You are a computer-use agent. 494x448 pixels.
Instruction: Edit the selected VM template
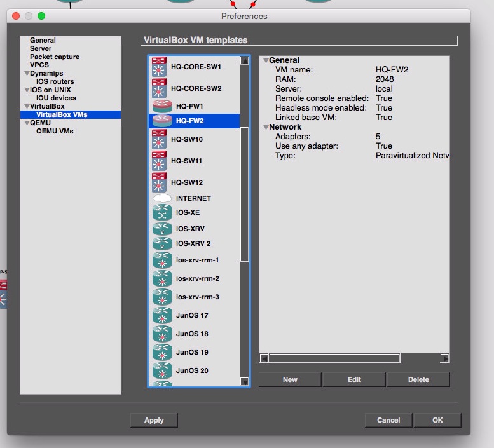354,379
